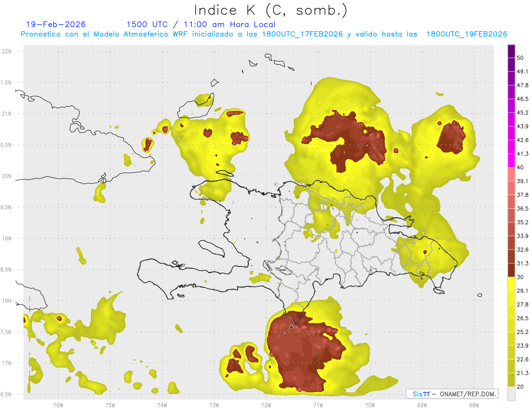Click the '29.1' colorbar value

point(523,291)
